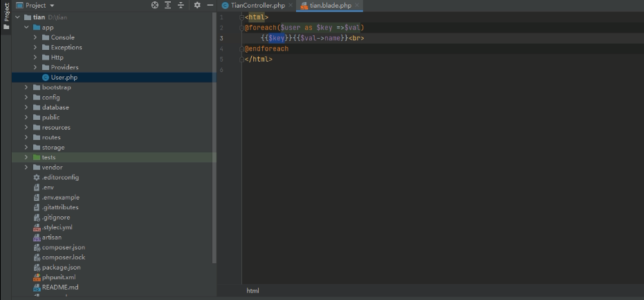Toggle the Project tool window side stripe button

click(6, 16)
